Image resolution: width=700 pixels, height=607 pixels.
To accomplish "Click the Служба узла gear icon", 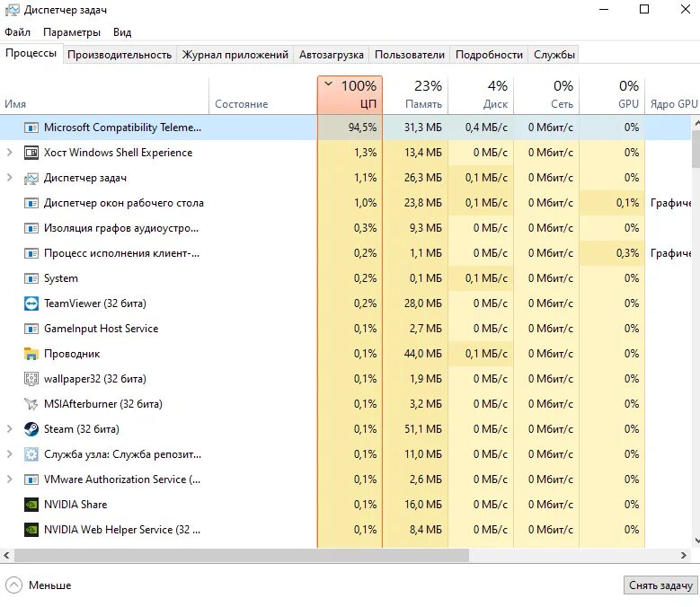I will [x=31, y=454].
